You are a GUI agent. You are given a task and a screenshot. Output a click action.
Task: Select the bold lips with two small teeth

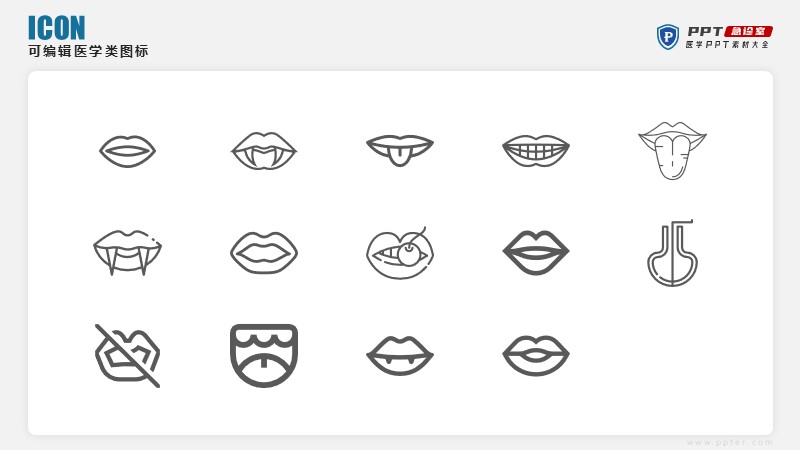point(400,356)
